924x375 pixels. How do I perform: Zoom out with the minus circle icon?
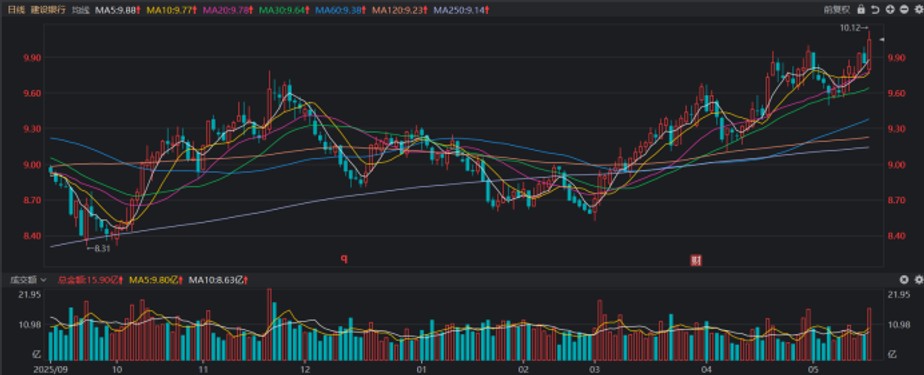pyautogui.click(x=904, y=9)
